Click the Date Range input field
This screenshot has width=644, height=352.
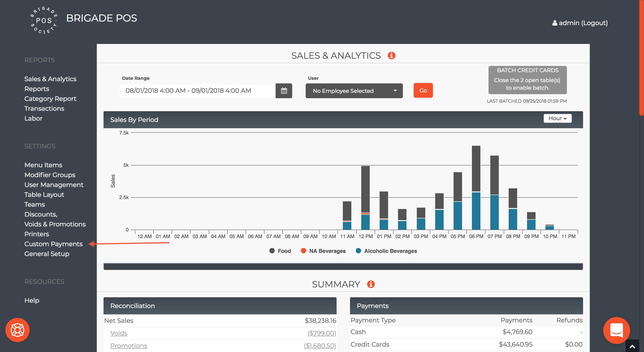click(197, 91)
